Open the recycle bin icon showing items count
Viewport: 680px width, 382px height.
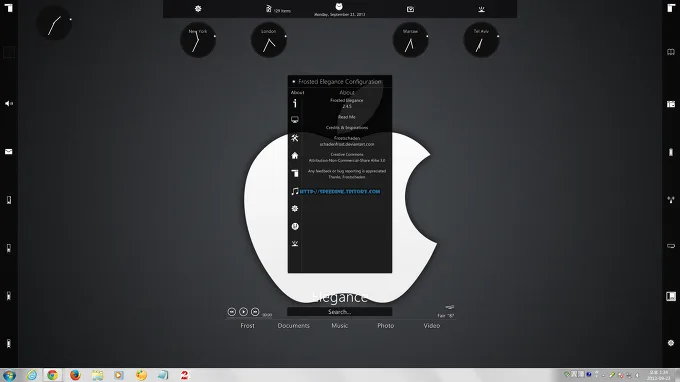coord(268,9)
